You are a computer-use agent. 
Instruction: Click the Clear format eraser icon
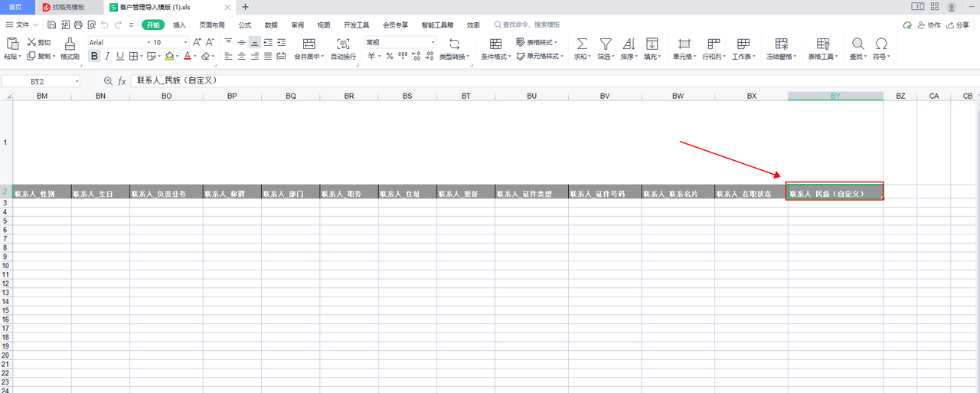point(205,56)
